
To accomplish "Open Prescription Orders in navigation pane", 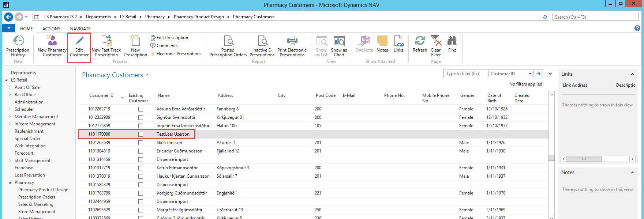I will 37,197.
